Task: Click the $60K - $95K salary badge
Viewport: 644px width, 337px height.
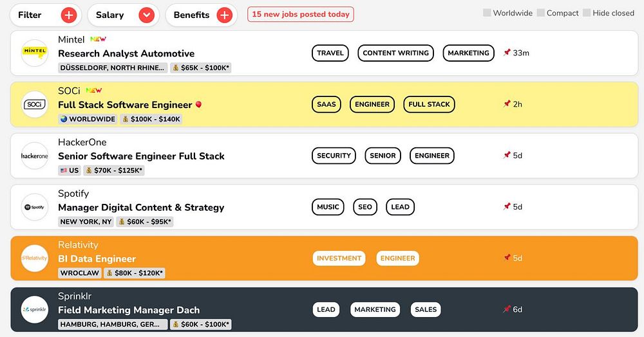Action: tap(145, 221)
